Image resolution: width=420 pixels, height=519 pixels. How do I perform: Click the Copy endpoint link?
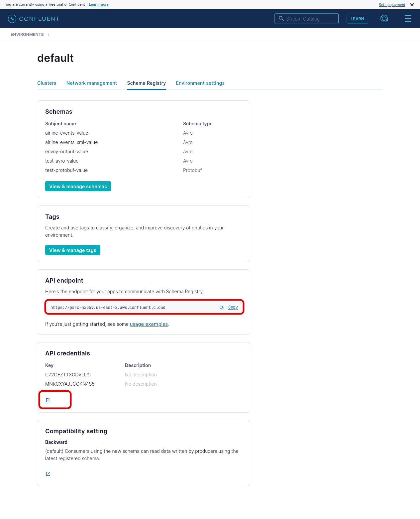tap(233, 307)
